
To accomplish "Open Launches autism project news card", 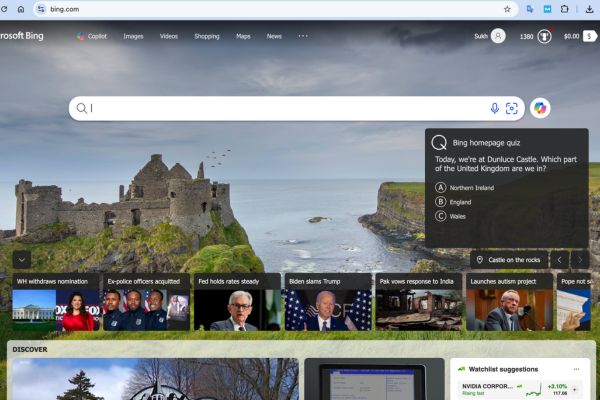I will (509, 302).
